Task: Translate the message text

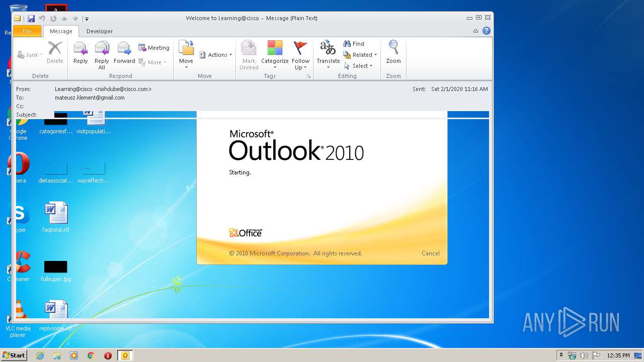Action: click(328, 55)
